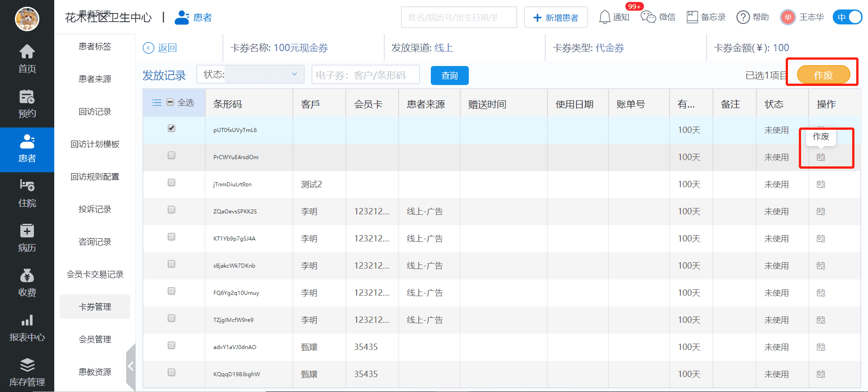Collapse the secondary sidebar with the arrow
868x392 pixels.
(131, 366)
